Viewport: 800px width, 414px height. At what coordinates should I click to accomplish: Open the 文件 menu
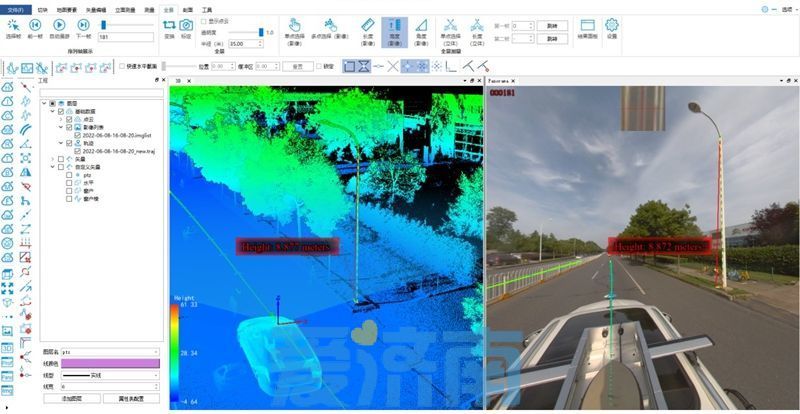pyautogui.click(x=16, y=7)
